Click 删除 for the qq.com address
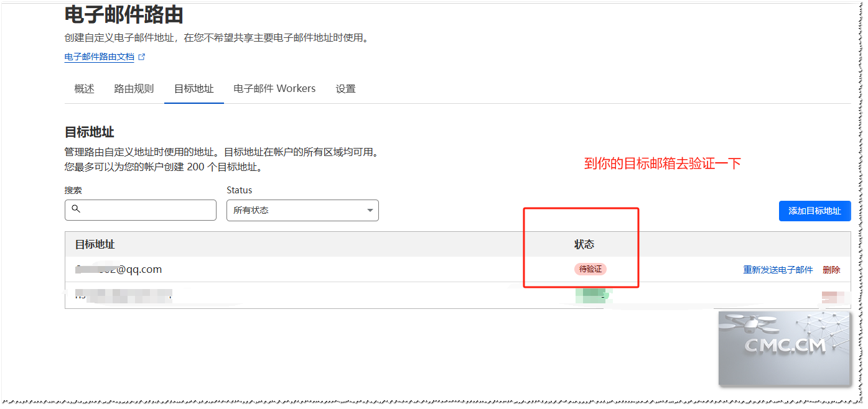 coord(831,270)
